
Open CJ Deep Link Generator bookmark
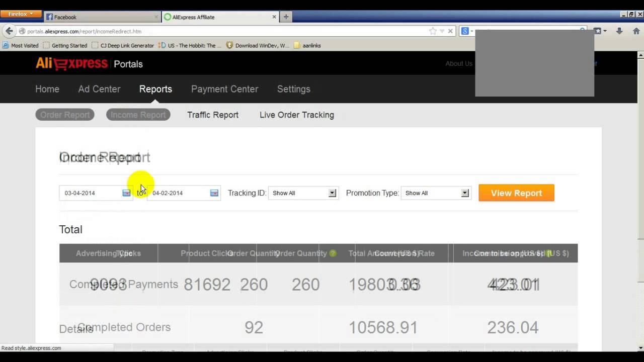pyautogui.click(x=123, y=45)
